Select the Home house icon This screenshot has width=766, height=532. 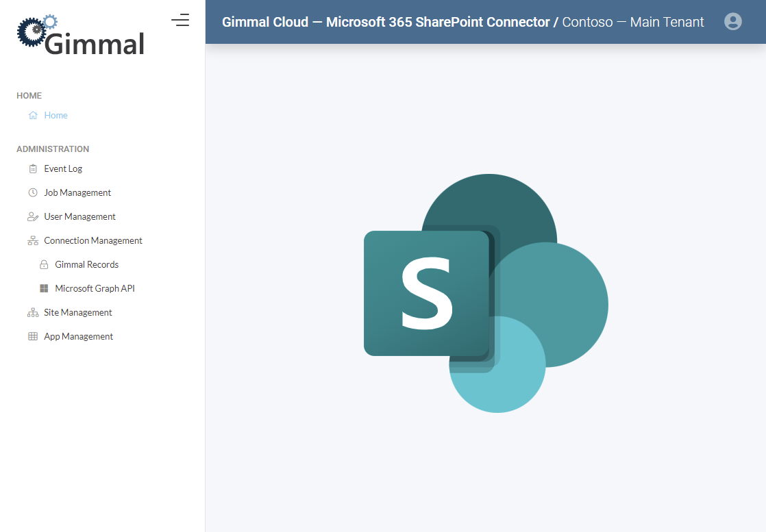click(33, 114)
